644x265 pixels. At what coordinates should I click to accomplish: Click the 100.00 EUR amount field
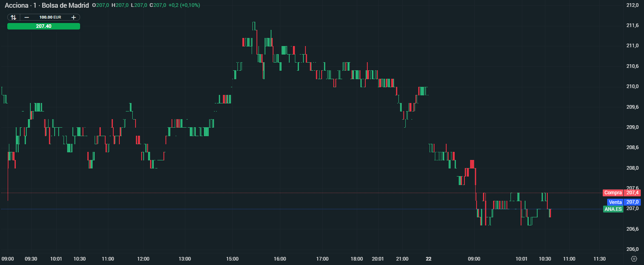click(x=50, y=17)
